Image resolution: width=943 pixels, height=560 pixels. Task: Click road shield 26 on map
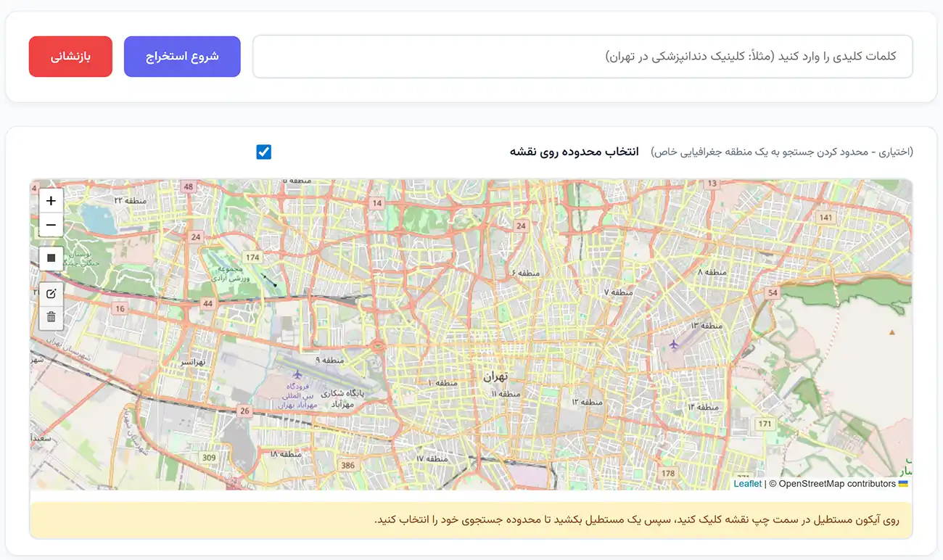pyautogui.click(x=244, y=411)
